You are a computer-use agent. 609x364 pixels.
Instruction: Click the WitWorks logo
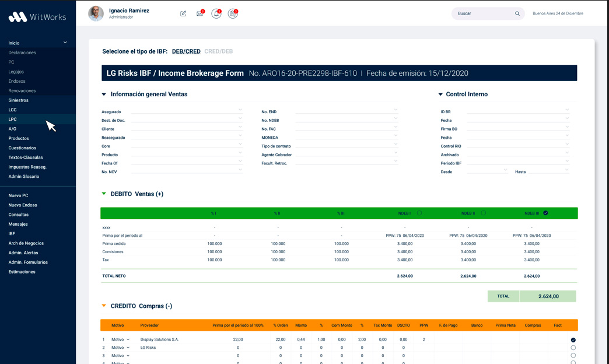pos(37,17)
